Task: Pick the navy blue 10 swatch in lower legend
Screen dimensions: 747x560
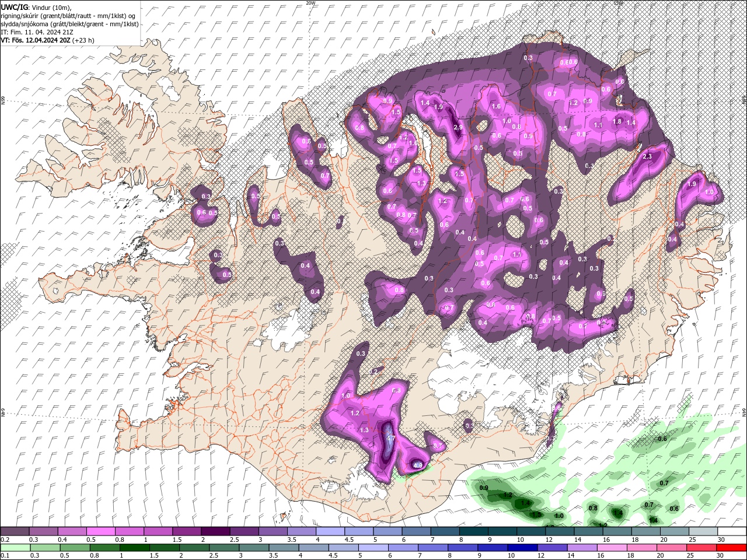Action: tap(522, 548)
